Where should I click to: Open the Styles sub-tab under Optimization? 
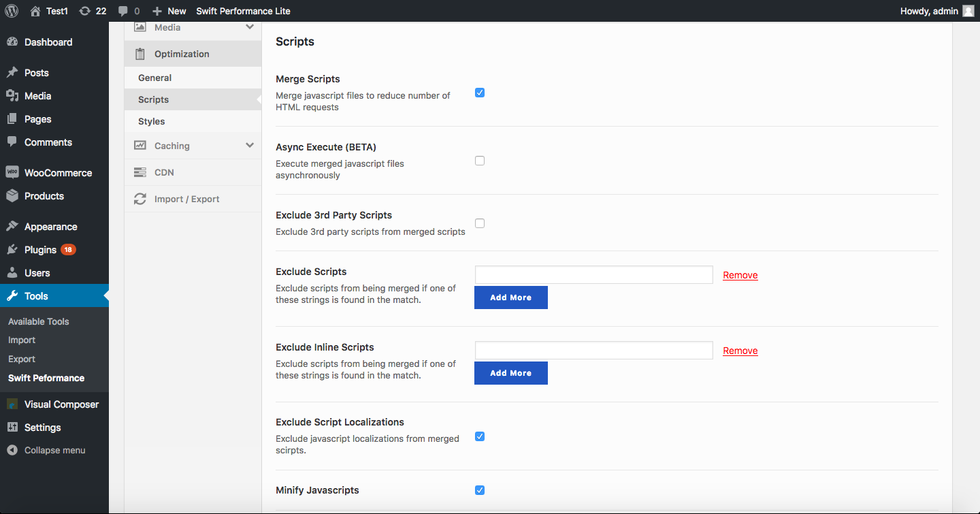point(152,121)
